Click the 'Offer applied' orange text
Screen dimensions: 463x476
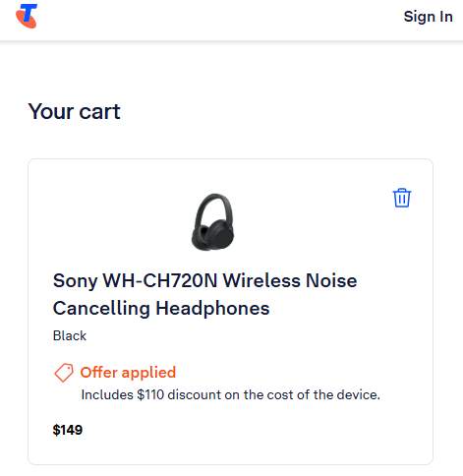[128, 373]
